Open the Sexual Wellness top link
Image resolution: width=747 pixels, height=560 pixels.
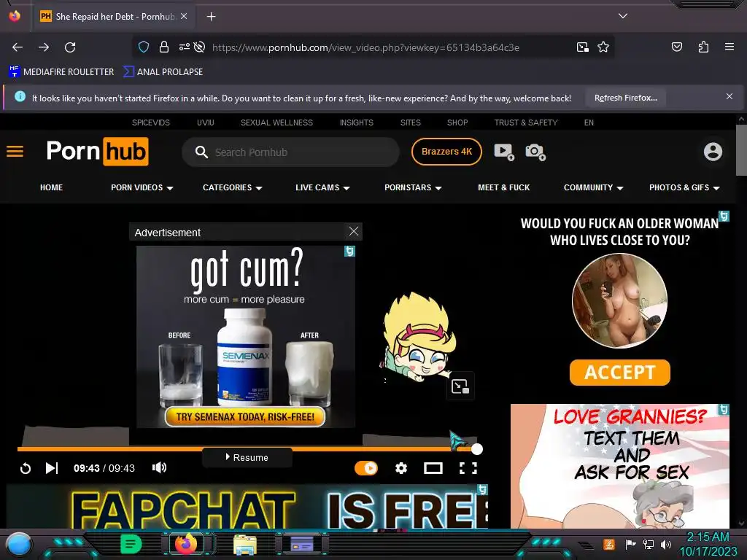coord(276,122)
